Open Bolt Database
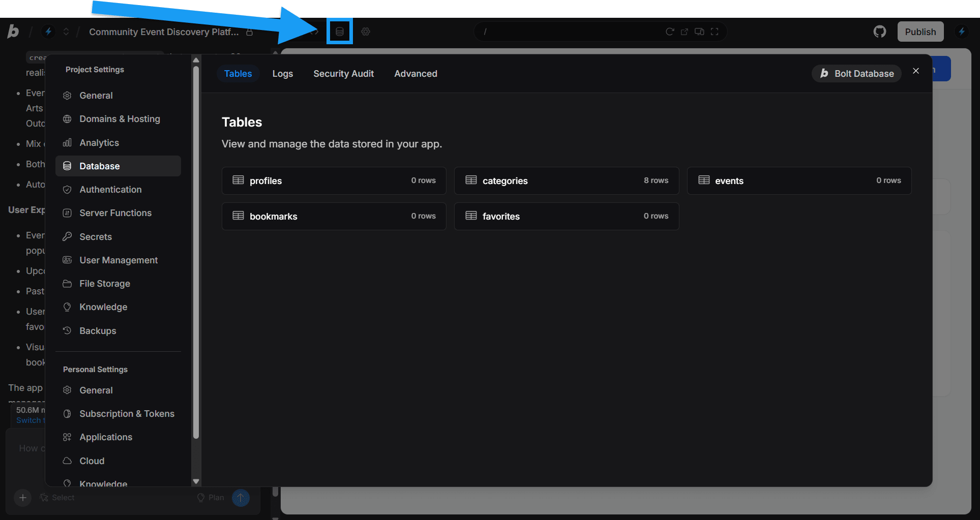Image resolution: width=980 pixels, height=520 pixels. (x=856, y=73)
